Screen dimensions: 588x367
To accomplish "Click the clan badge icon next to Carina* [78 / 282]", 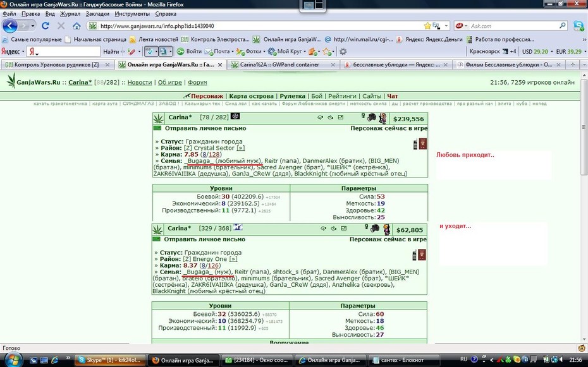I will pyautogui.click(x=235, y=116).
